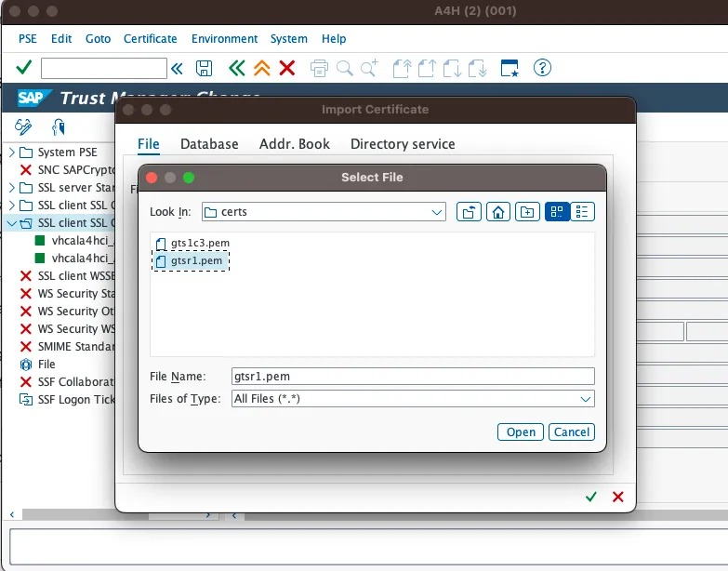Image resolution: width=728 pixels, height=571 pixels.
Task: Click the red Cancel X toolbar icon
Action: point(287,68)
